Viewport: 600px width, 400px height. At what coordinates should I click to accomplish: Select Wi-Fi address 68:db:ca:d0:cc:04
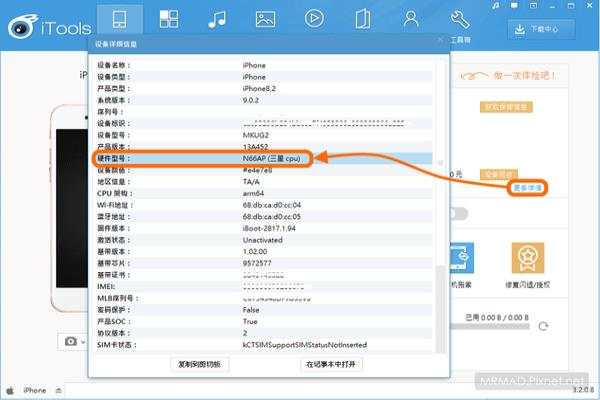point(272,205)
